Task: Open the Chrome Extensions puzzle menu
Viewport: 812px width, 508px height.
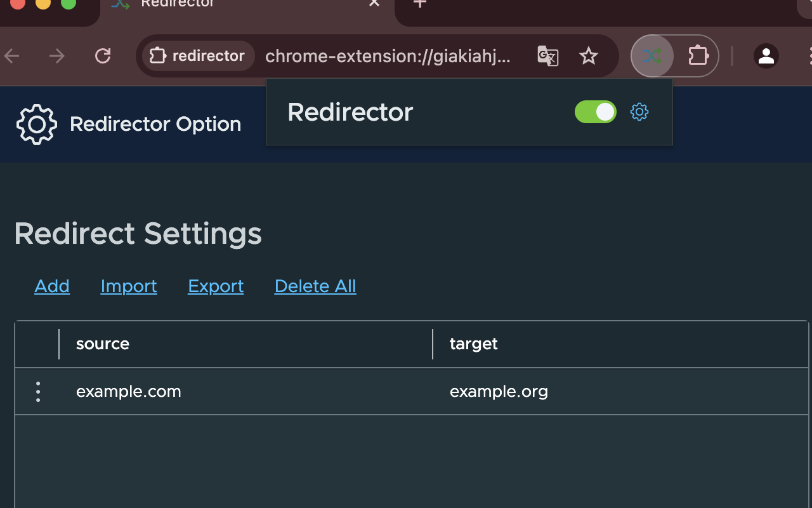Action: 698,56
